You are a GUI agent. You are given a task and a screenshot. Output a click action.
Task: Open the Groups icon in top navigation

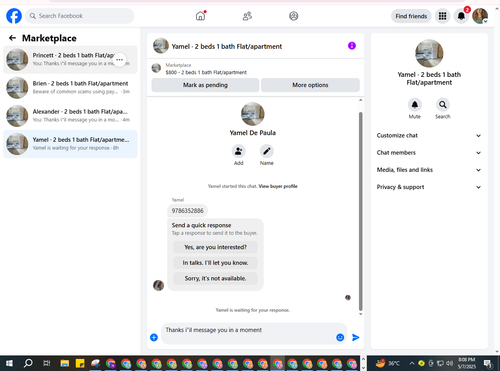pos(294,16)
